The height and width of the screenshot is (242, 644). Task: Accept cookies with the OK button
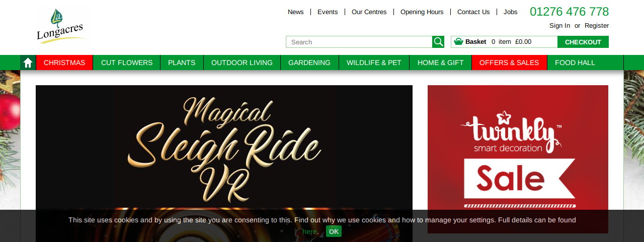pyautogui.click(x=334, y=231)
